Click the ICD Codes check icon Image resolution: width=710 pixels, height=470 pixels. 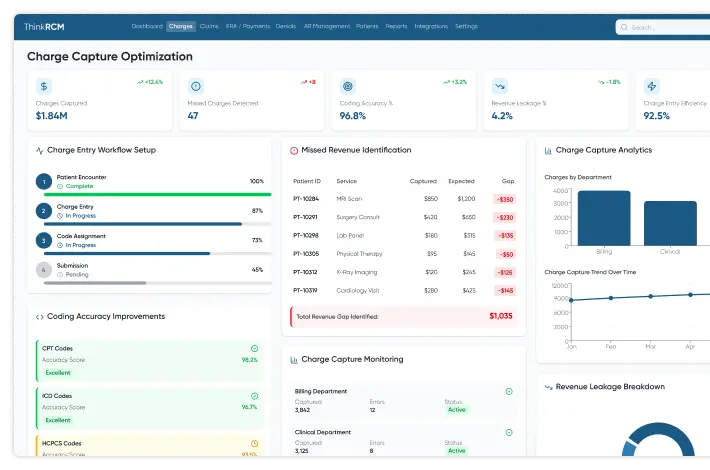click(x=254, y=396)
